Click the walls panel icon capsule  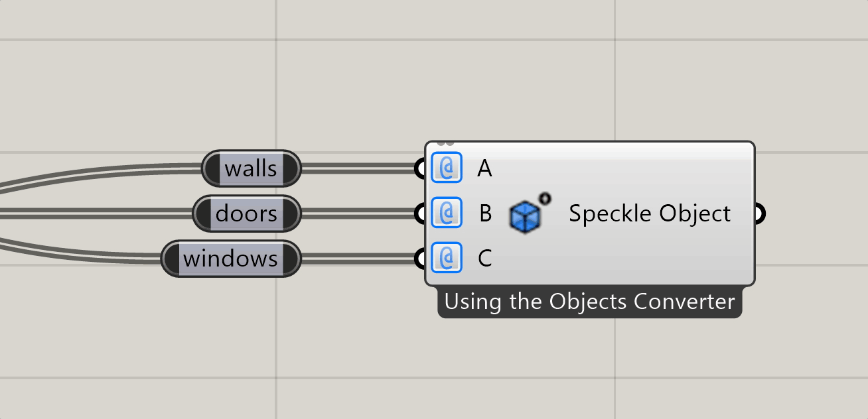(x=251, y=168)
